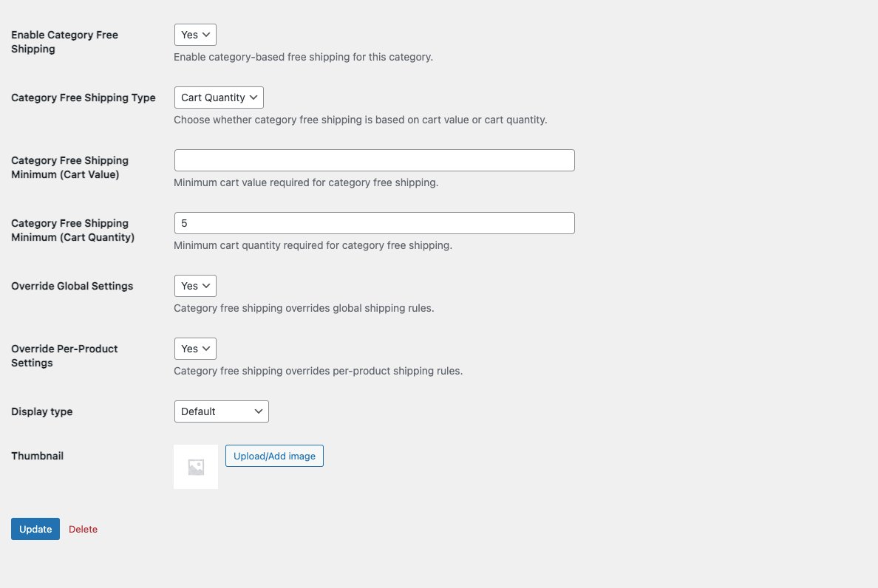Click the 'Minimum cart quantity required' help text

click(313, 245)
